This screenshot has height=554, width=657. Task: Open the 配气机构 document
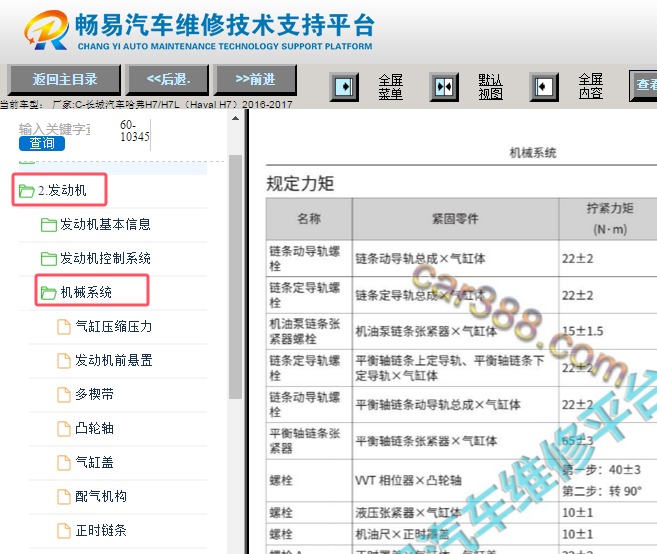click(x=101, y=496)
